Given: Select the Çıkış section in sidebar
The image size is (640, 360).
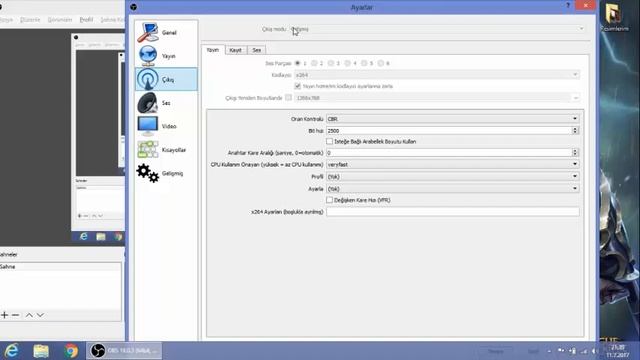Looking at the screenshot, I should (166, 79).
